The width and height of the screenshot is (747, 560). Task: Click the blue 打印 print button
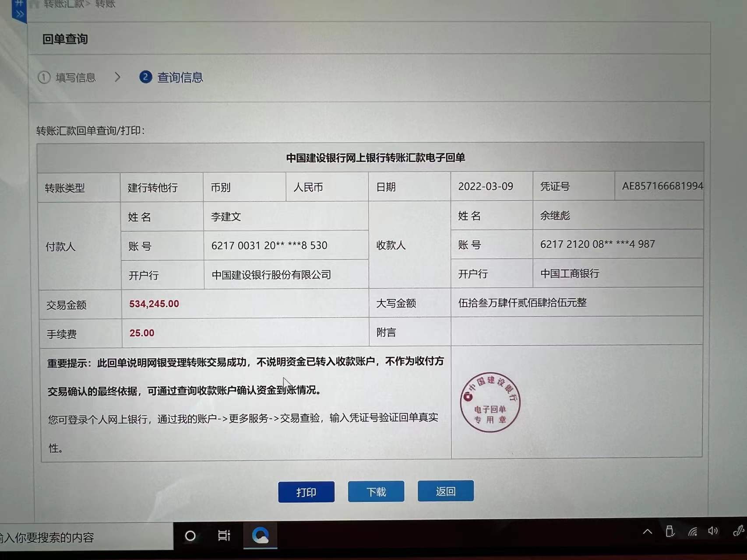click(x=306, y=492)
